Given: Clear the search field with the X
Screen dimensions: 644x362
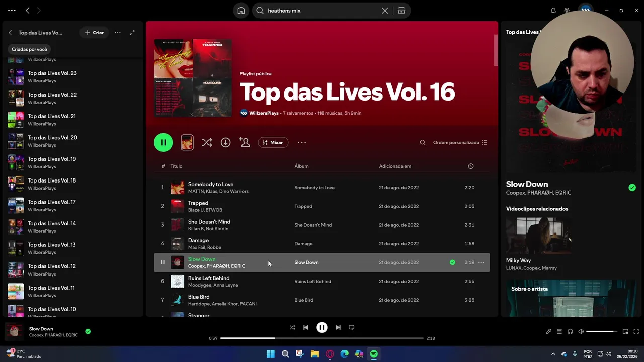Looking at the screenshot, I should 385,11.
